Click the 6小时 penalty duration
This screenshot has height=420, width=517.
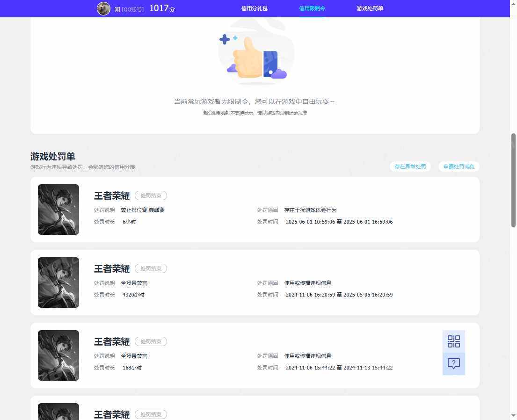coord(129,222)
